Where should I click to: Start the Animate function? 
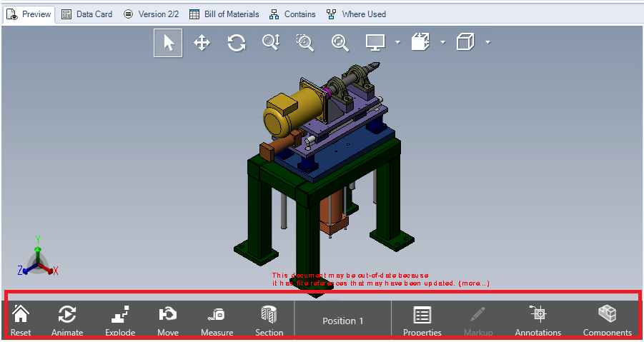(67, 321)
